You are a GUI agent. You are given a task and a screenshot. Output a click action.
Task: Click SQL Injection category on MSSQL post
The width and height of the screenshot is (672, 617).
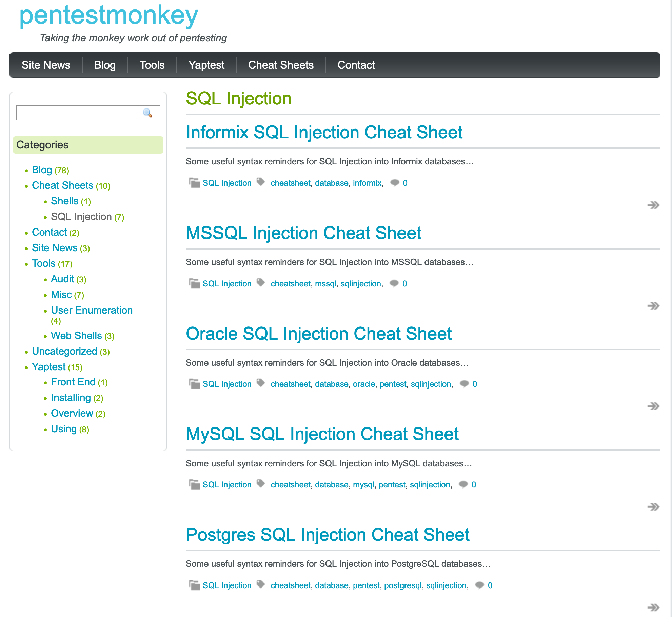coord(227,284)
